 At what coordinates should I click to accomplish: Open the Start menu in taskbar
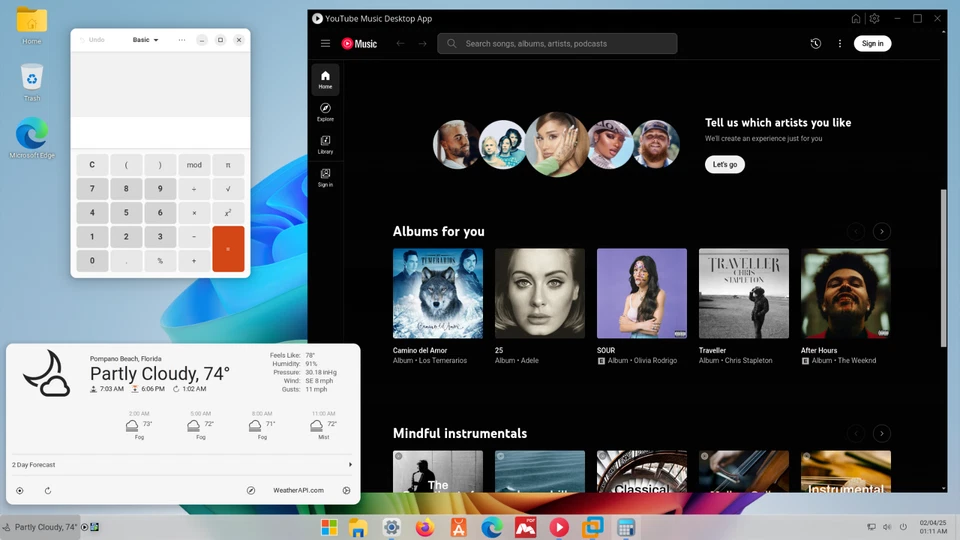pos(329,527)
